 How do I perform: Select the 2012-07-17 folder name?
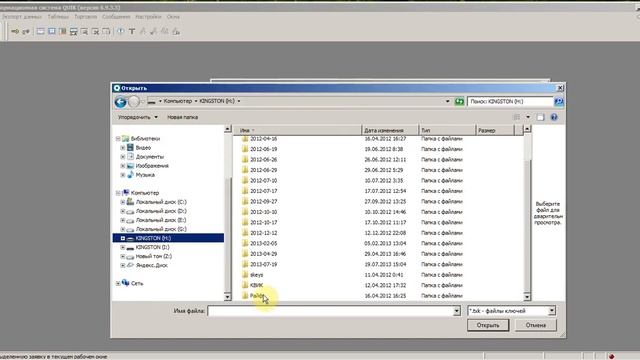tap(263, 191)
